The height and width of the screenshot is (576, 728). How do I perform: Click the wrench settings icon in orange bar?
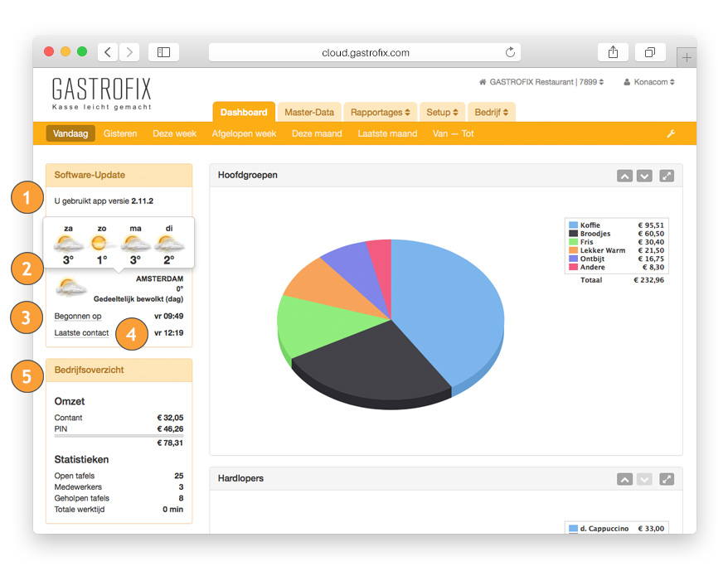pos(671,133)
